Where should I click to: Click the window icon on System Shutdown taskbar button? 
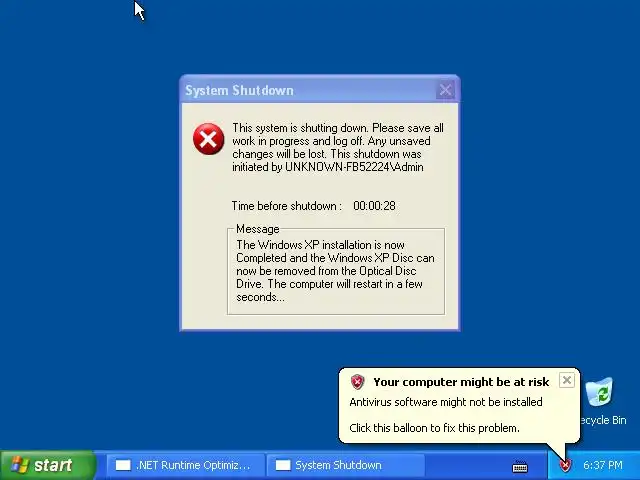tap(283, 465)
